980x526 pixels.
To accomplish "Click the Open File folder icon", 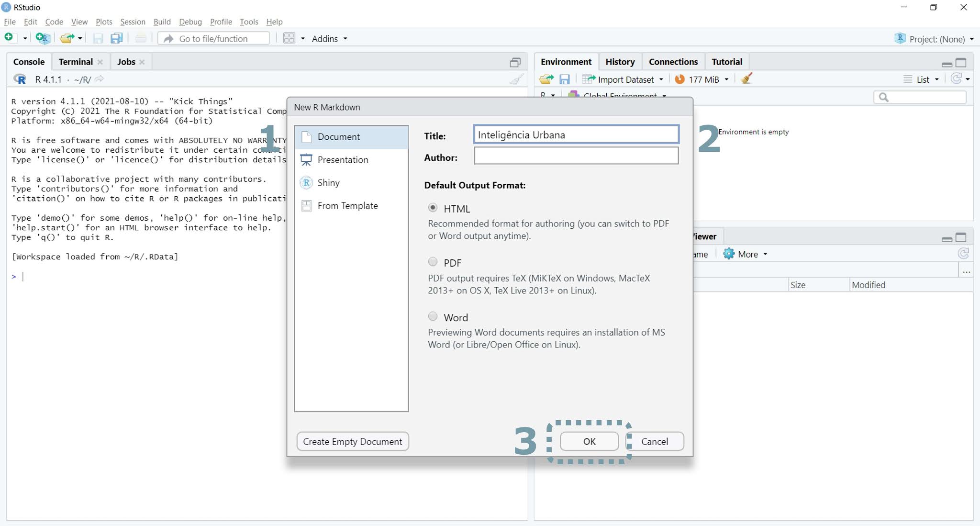I will 67,38.
